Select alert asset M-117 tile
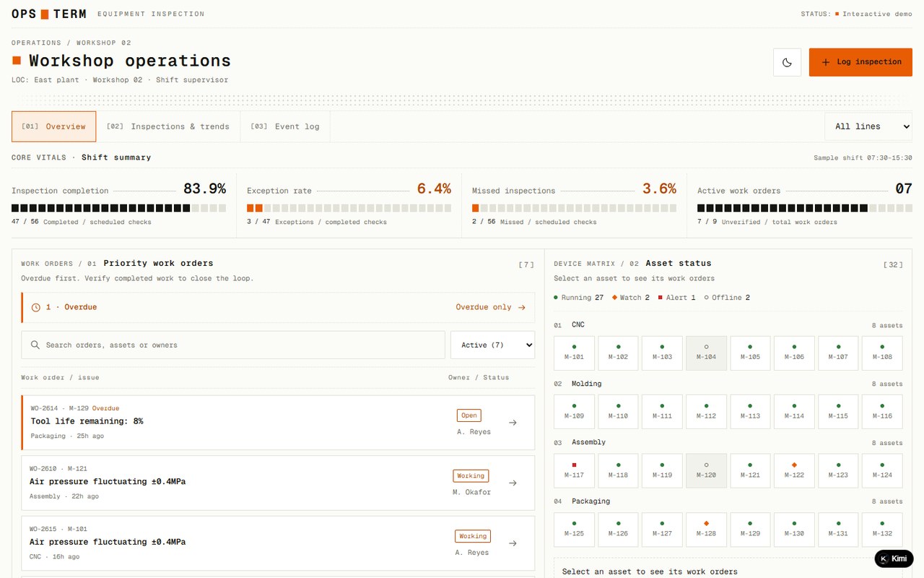 tap(574, 471)
